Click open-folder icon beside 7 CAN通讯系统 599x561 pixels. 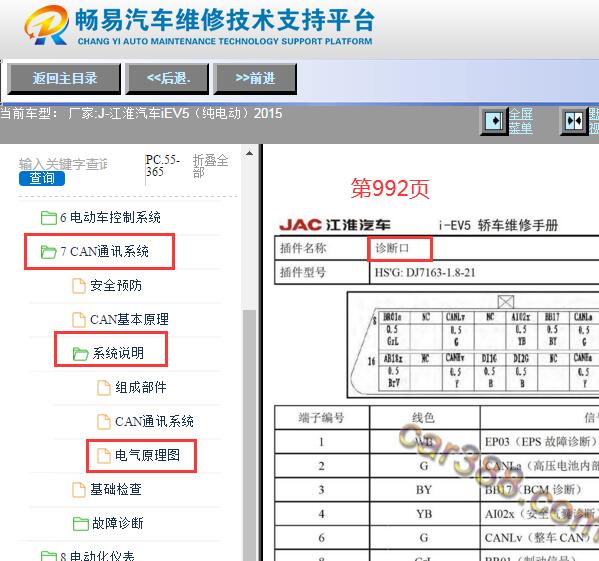(x=49, y=252)
